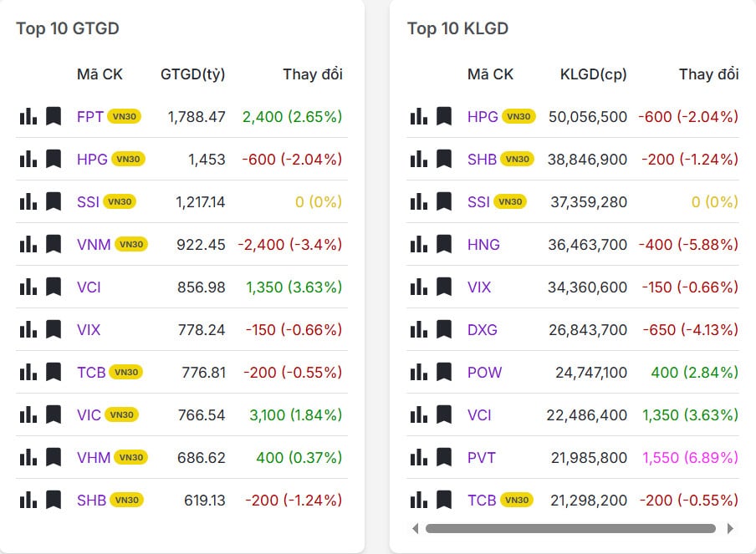The width and height of the screenshot is (756, 554).
Task: Click VN30 badge beside TCB in KLGD list
Action: [x=517, y=500]
